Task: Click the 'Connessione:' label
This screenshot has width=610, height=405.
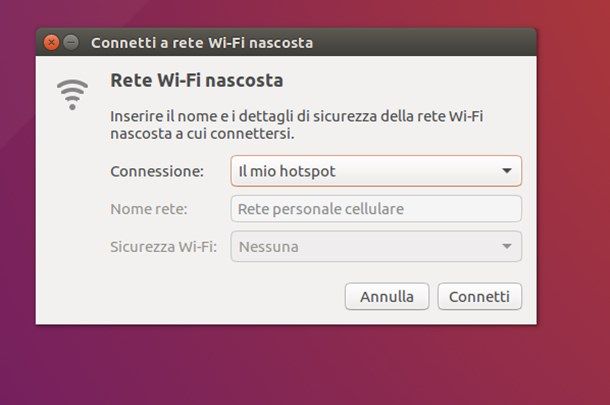Action: [157, 171]
